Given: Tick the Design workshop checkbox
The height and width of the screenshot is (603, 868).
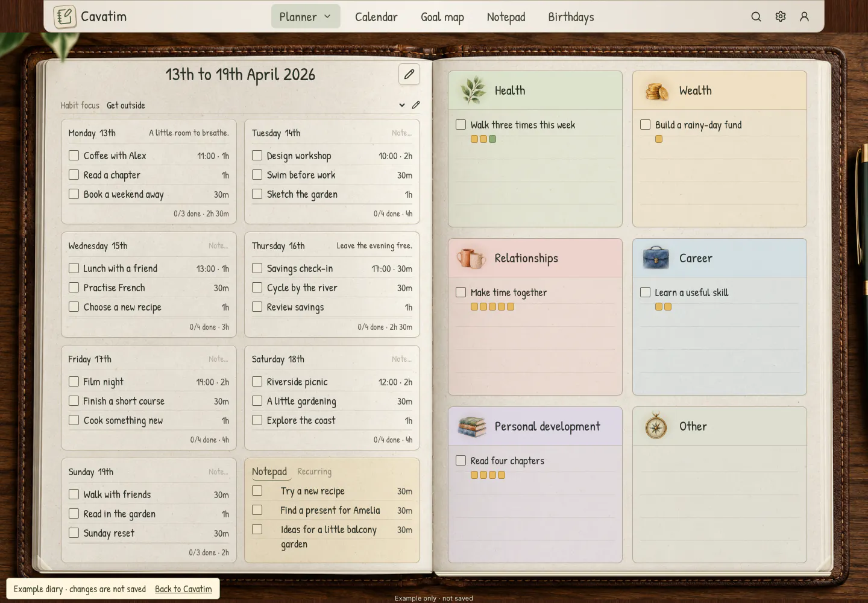Looking at the screenshot, I should coord(257,156).
